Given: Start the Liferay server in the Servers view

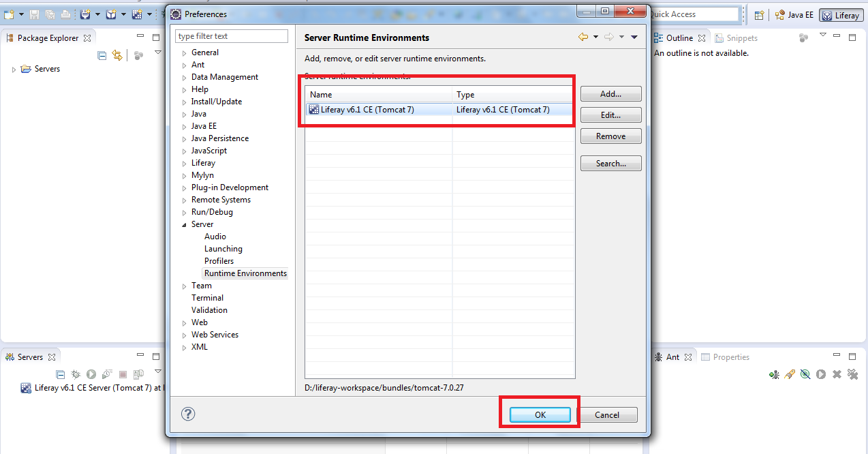Looking at the screenshot, I should (x=91, y=374).
